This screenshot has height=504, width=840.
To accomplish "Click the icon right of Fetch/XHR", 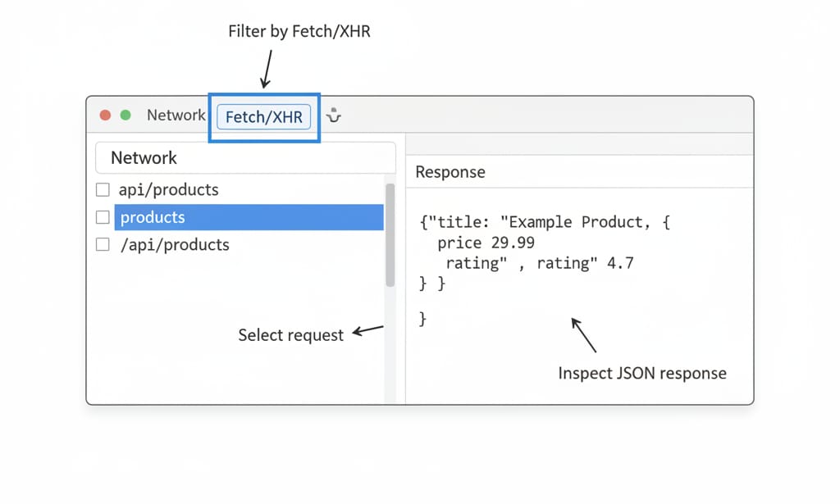I will [x=333, y=116].
